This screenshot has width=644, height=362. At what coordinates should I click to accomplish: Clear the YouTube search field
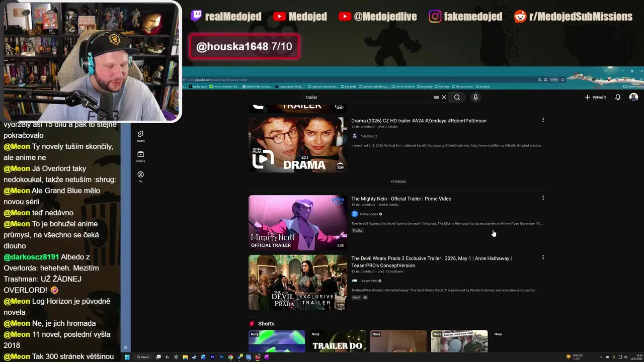[x=444, y=98]
